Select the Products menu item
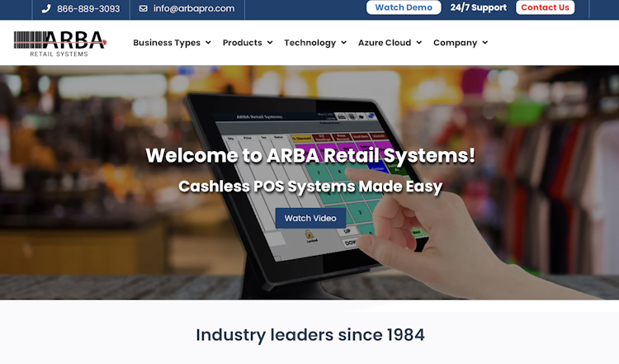 (x=243, y=43)
